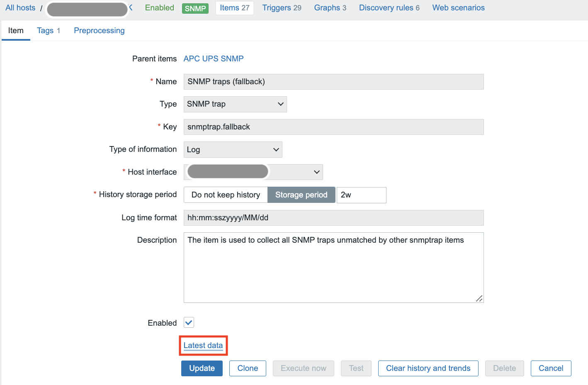Switch to the Tags tab

(x=48, y=31)
